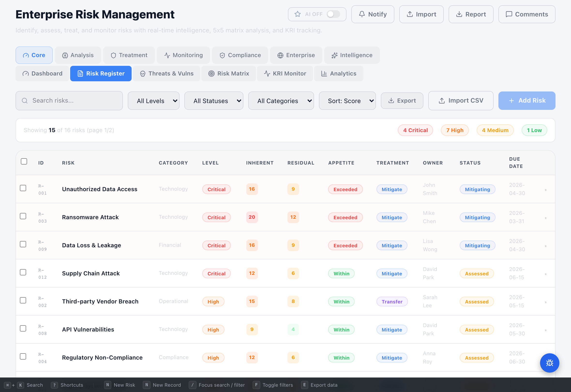Click inside the Search risks field

[x=69, y=100]
